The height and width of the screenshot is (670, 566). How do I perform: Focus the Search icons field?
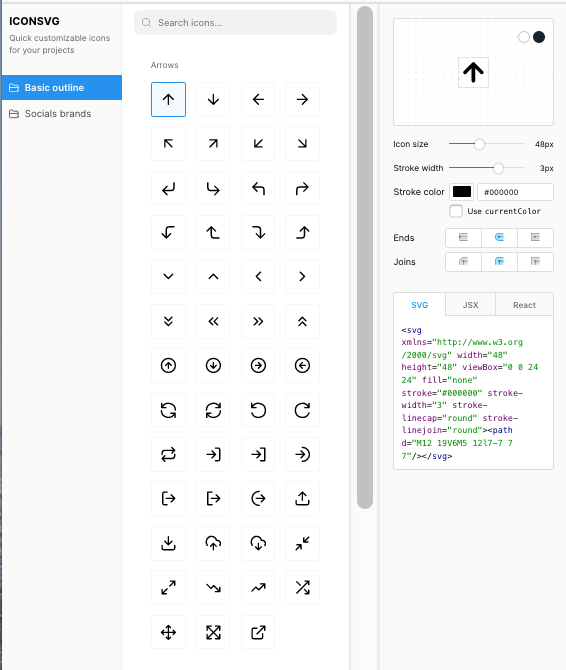[235, 23]
